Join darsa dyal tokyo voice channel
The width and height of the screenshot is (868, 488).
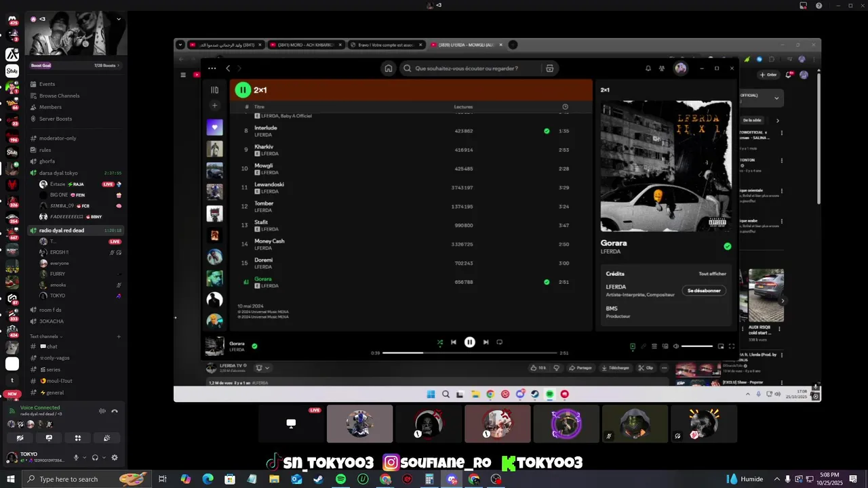(x=76, y=173)
